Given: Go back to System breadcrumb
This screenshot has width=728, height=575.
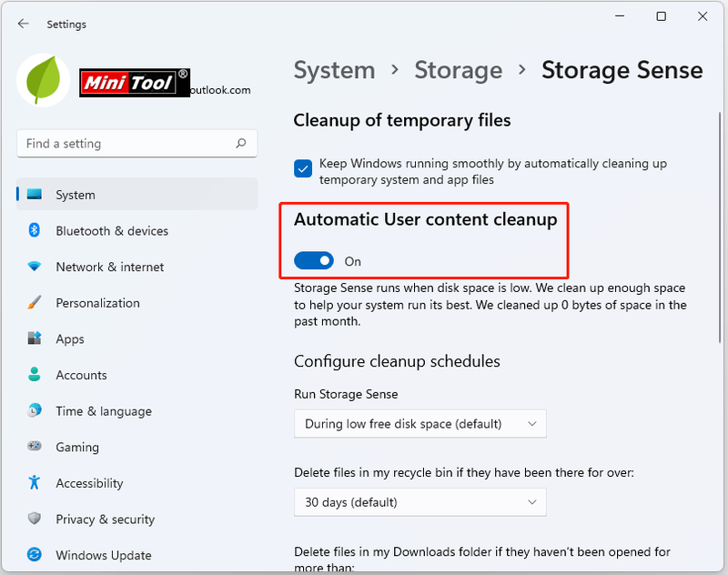Looking at the screenshot, I should click(x=334, y=71).
